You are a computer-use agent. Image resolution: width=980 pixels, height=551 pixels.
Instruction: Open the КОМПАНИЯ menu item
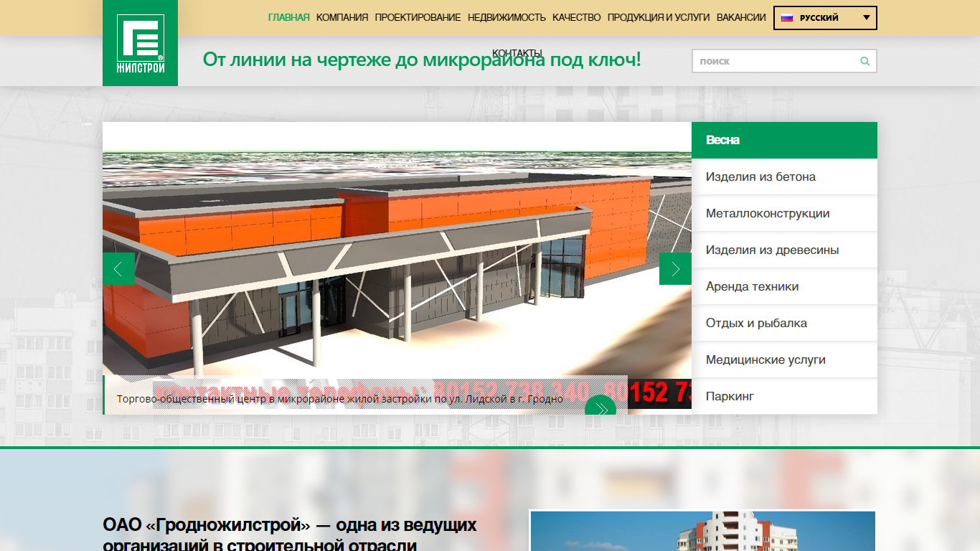[342, 17]
